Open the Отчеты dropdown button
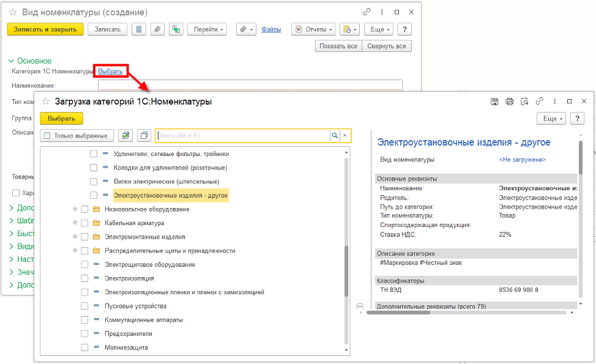 click(x=313, y=29)
